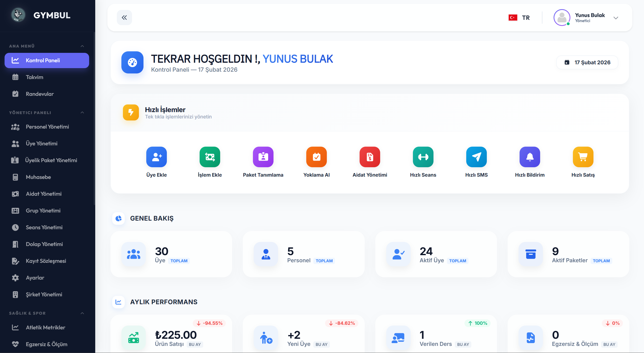Open Üye Ekle quick action
The width and height of the screenshot is (644, 353).
pyautogui.click(x=156, y=161)
